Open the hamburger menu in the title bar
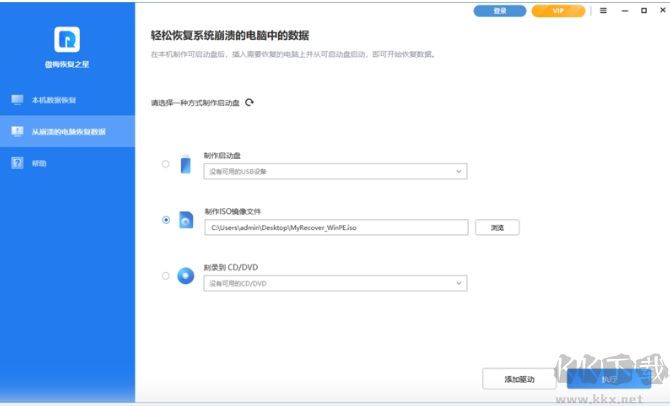 (x=603, y=11)
